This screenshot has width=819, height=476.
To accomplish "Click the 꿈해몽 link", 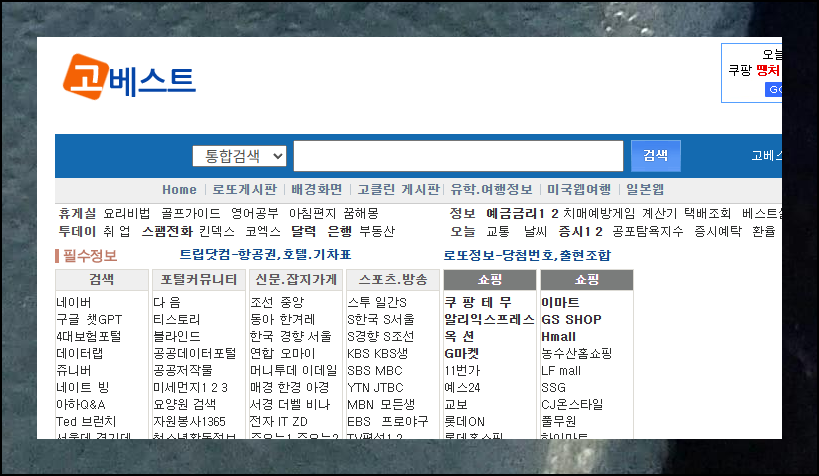I will pos(361,213).
